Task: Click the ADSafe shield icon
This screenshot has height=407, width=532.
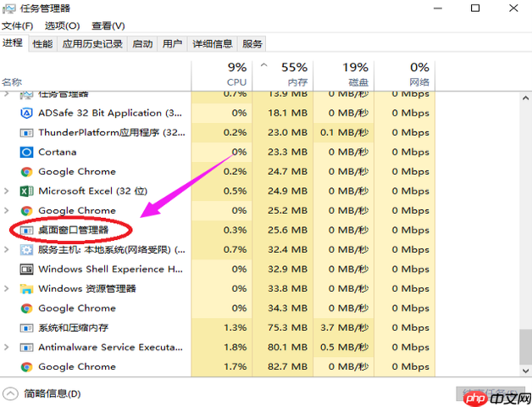Action: point(26,113)
